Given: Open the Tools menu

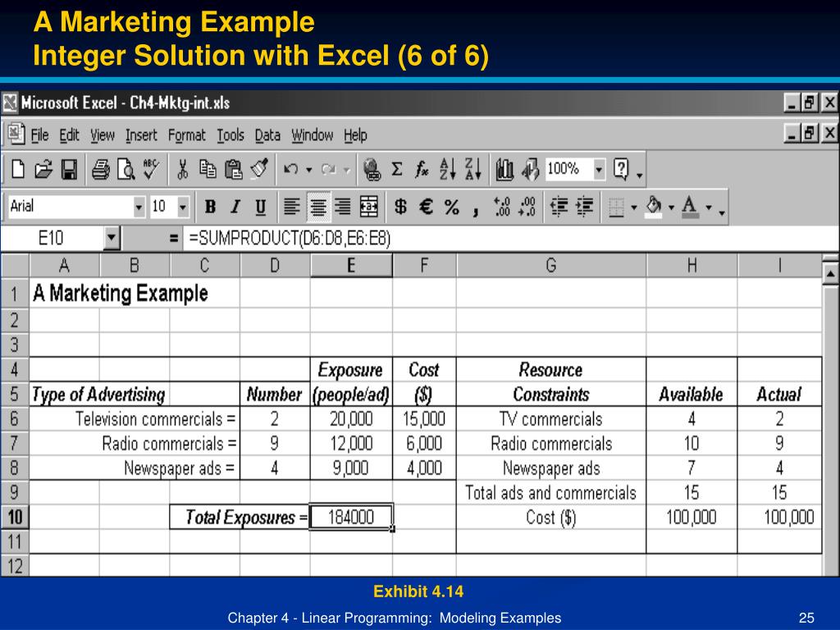Looking at the screenshot, I should [x=231, y=135].
